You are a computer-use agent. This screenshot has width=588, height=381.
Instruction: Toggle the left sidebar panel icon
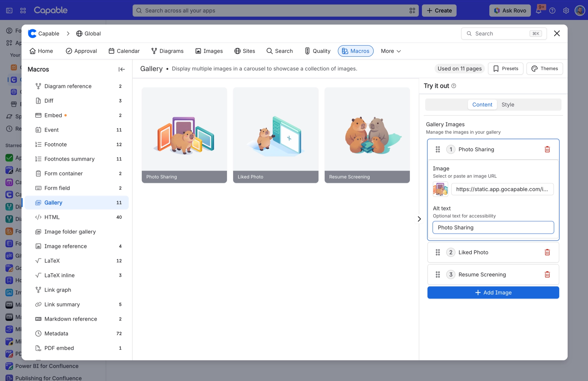(x=9, y=11)
